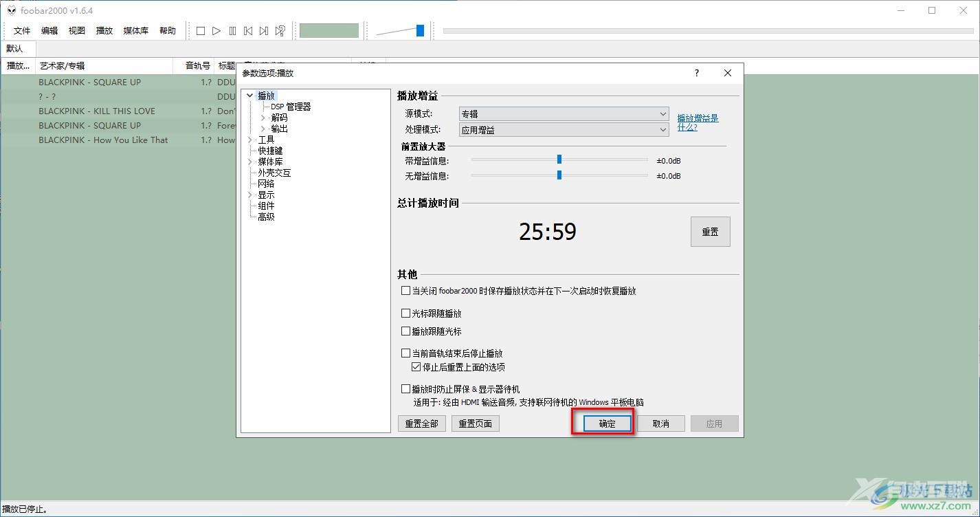The image size is (980, 517).
Task: Open the 播放增益是什么? link
Action: point(698,122)
